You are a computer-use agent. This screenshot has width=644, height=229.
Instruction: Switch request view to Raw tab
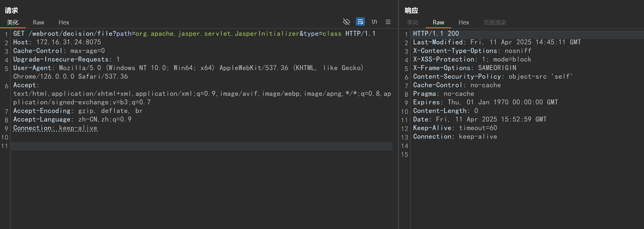pyautogui.click(x=38, y=23)
